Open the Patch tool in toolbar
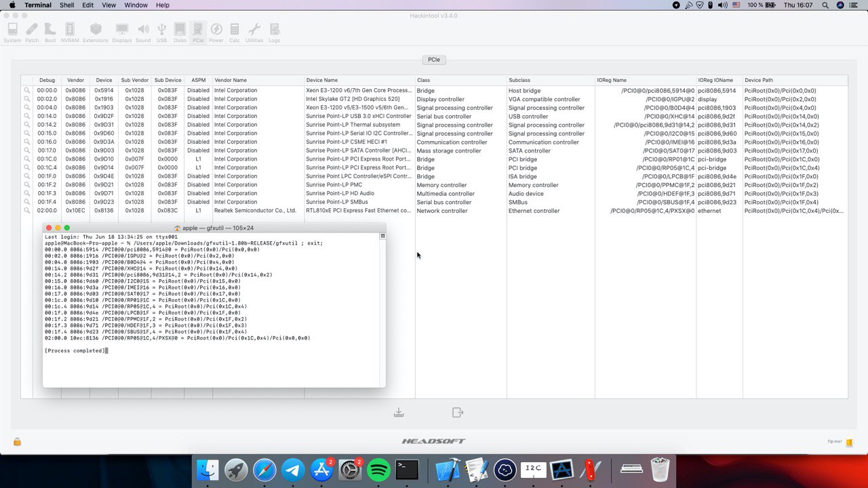Viewport: 868px width, 488px height. (x=32, y=32)
